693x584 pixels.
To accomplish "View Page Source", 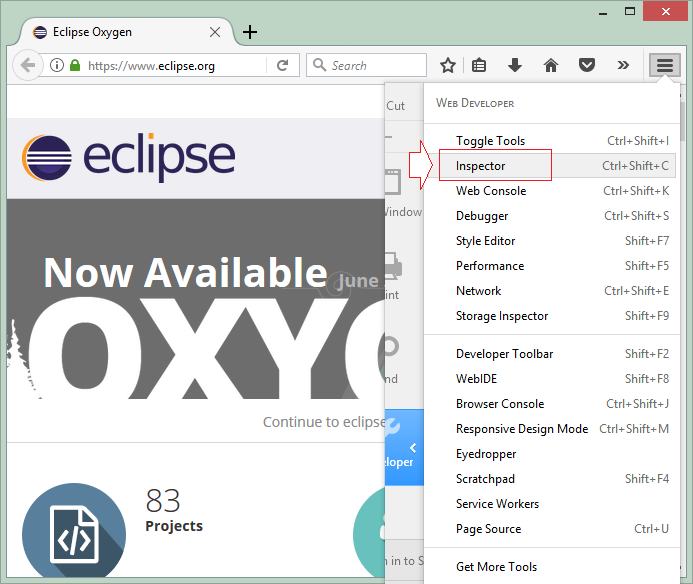I will tap(551, 529).
